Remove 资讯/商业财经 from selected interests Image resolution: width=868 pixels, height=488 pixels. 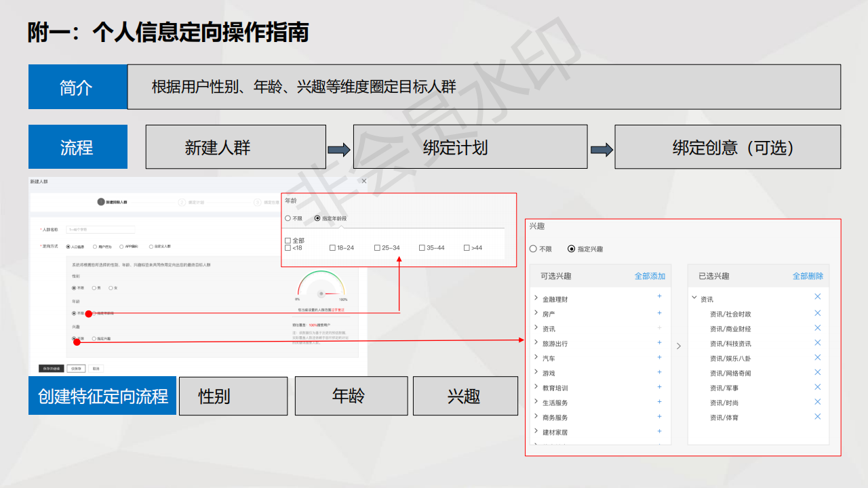click(x=818, y=328)
